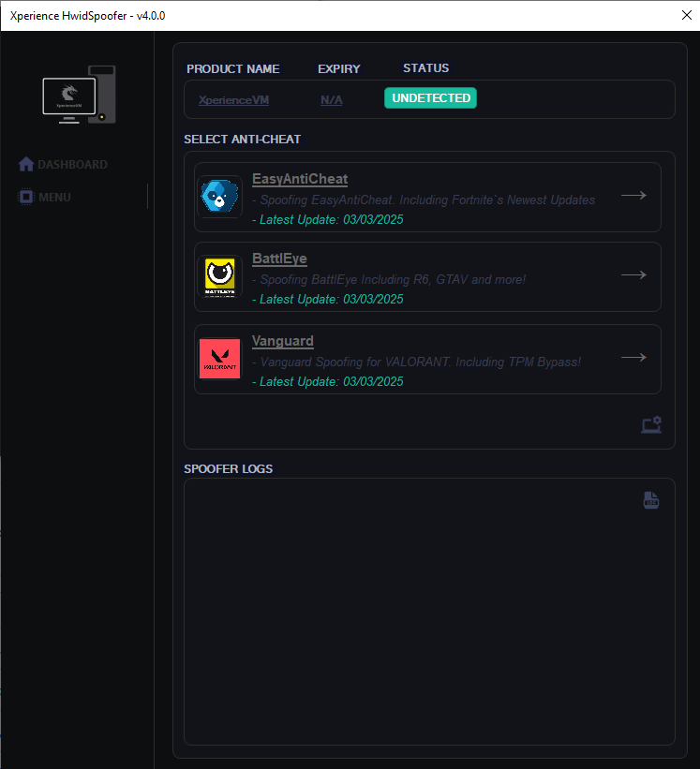This screenshot has width=700, height=769.
Task: Click the log file icon in Spoofer Logs
Action: click(651, 500)
